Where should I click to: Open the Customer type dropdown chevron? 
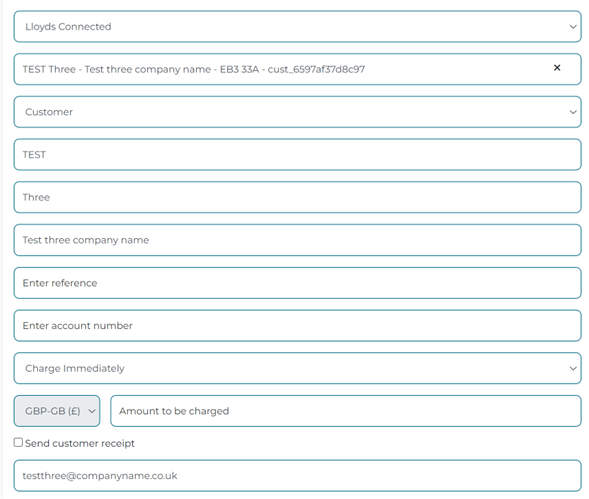[573, 112]
